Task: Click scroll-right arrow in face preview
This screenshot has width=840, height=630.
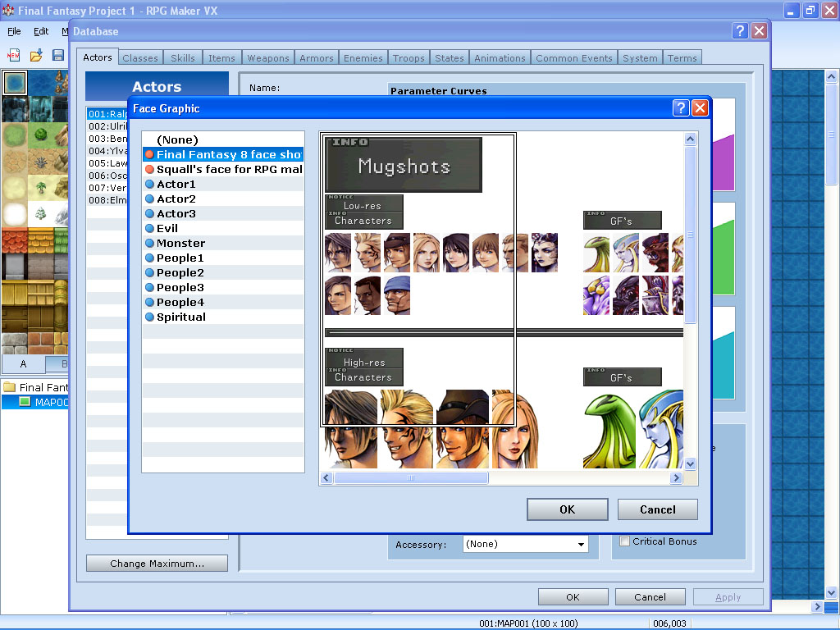Action: point(676,478)
